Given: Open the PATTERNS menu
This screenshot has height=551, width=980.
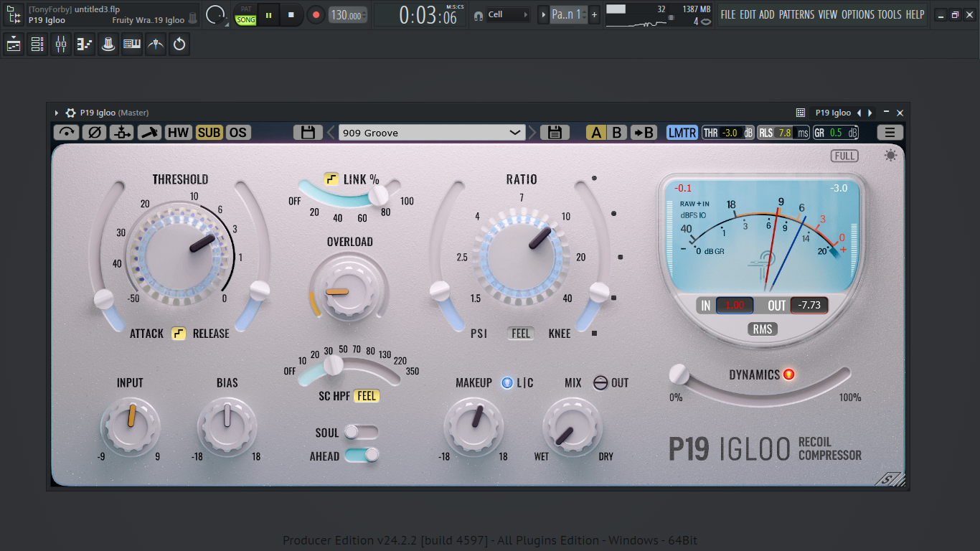Looking at the screenshot, I should [x=796, y=14].
